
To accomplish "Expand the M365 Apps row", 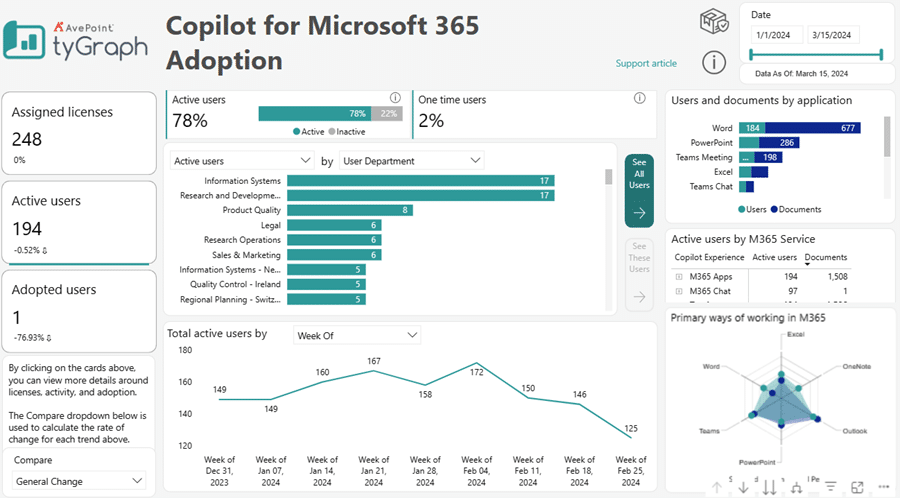I will coord(679,277).
